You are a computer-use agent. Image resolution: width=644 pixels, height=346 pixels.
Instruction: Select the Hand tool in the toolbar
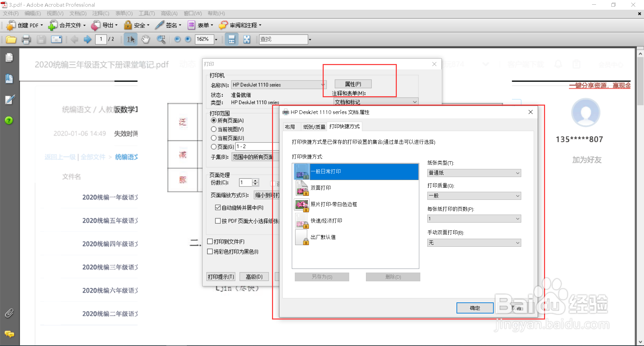coord(146,39)
